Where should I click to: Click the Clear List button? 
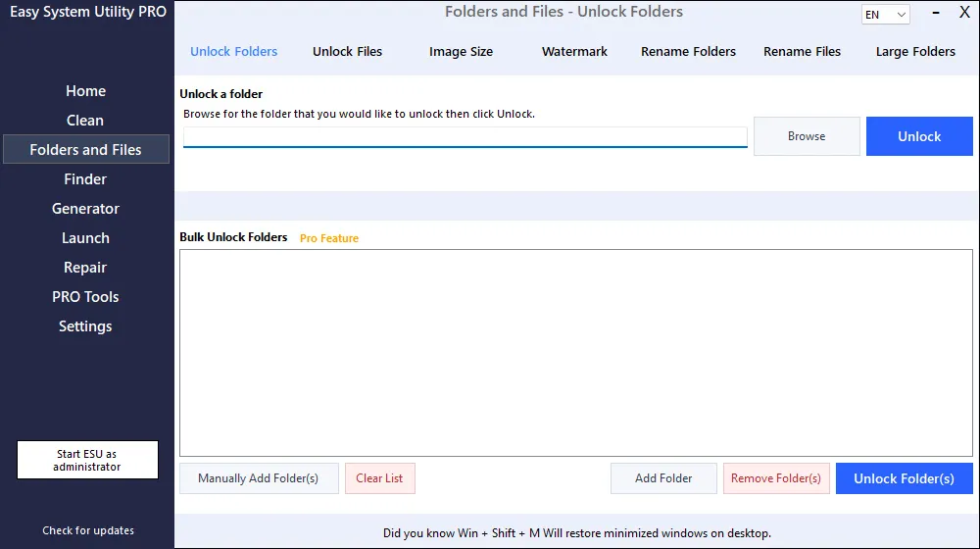click(x=379, y=478)
